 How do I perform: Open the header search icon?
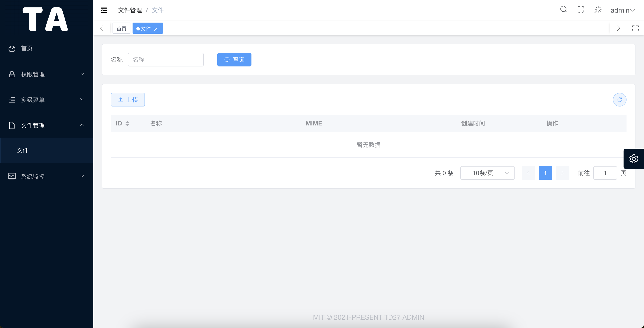(563, 10)
